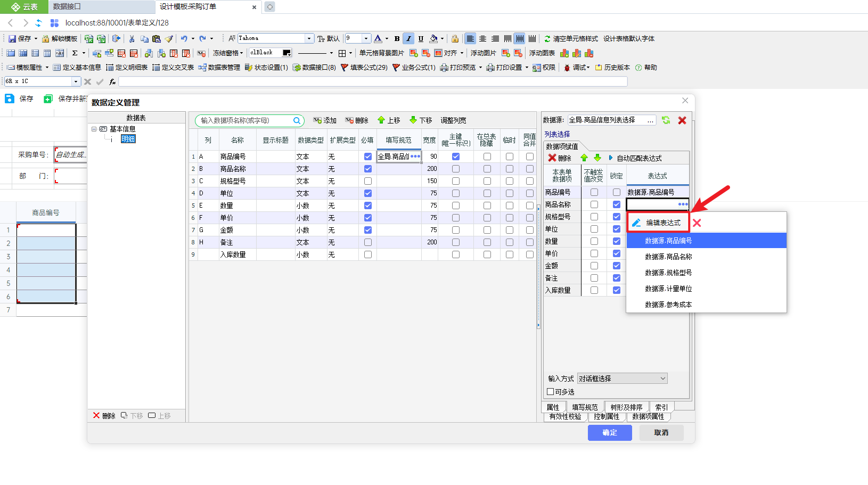Move assignment row down with green arrow
868x485 pixels.
(x=597, y=158)
